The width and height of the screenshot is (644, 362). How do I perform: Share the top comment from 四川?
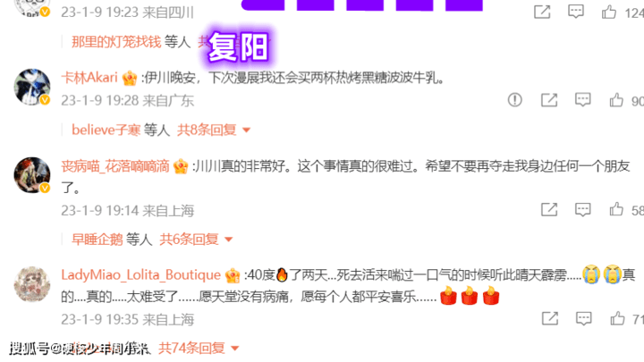coord(542,12)
